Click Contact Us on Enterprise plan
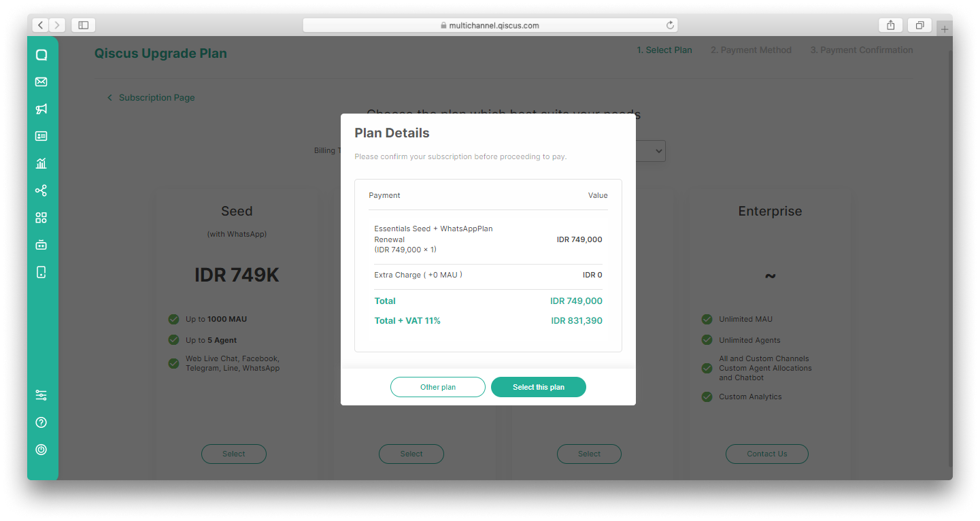This screenshot has height=521, width=980. click(766, 454)
